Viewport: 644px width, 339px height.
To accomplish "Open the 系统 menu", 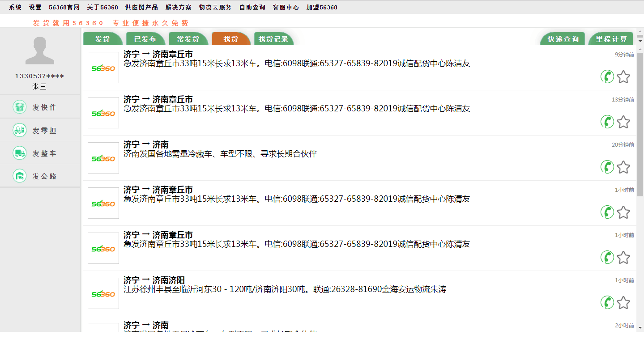I will pos(15,7).
